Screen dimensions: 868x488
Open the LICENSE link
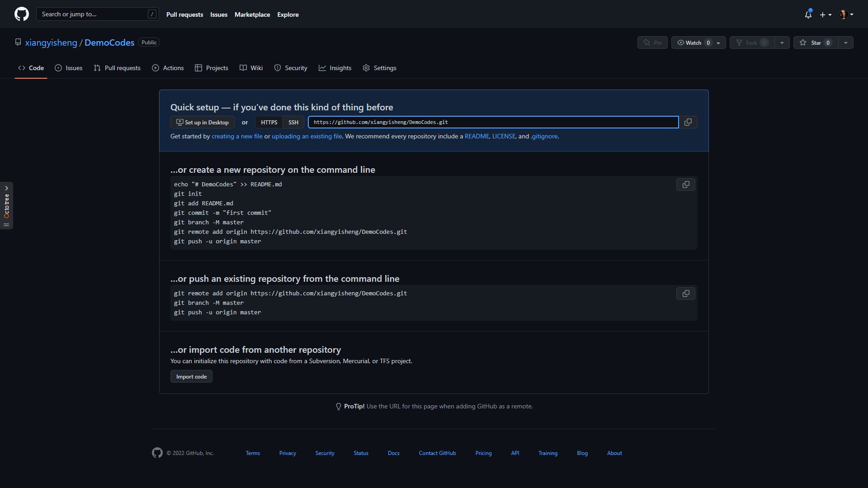[x=504, y=136]
